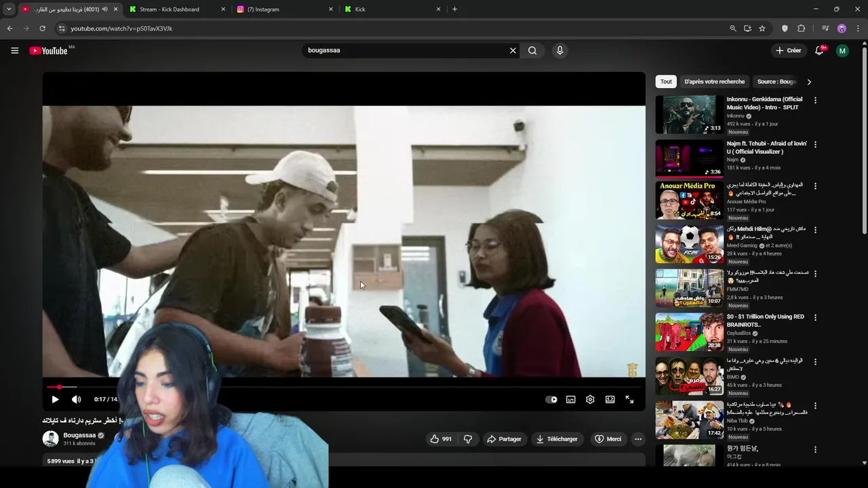Open the page scrollbar down arrow
Screen dimensions: 868x488
[x=864, y=463]
